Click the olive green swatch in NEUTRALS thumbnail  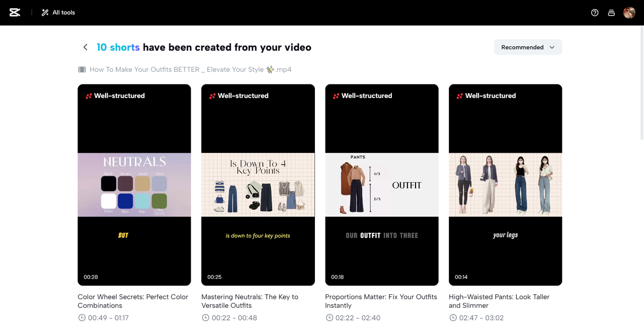click(x=159, y=201)
